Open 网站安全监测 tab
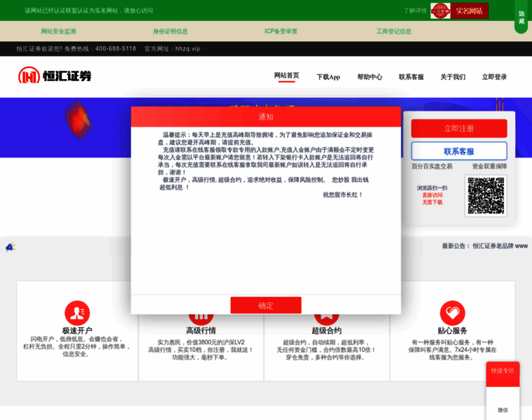532x420 pixels. point(58,31)
